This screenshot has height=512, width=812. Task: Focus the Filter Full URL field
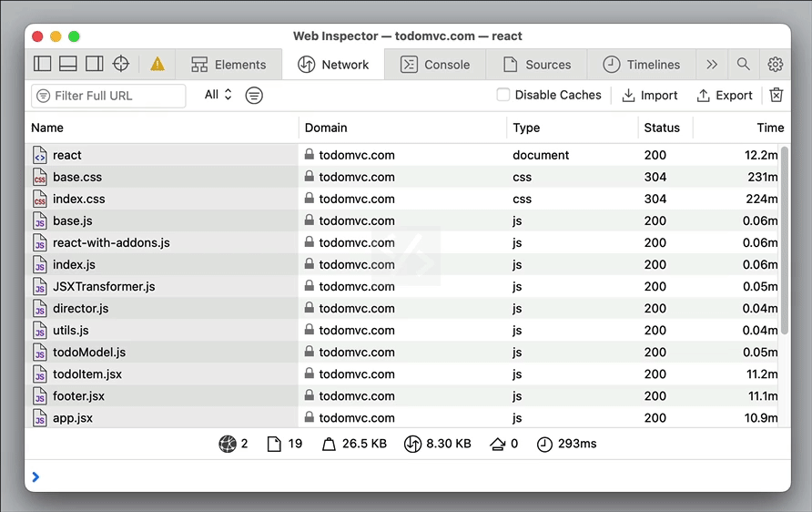click(108, 96)
